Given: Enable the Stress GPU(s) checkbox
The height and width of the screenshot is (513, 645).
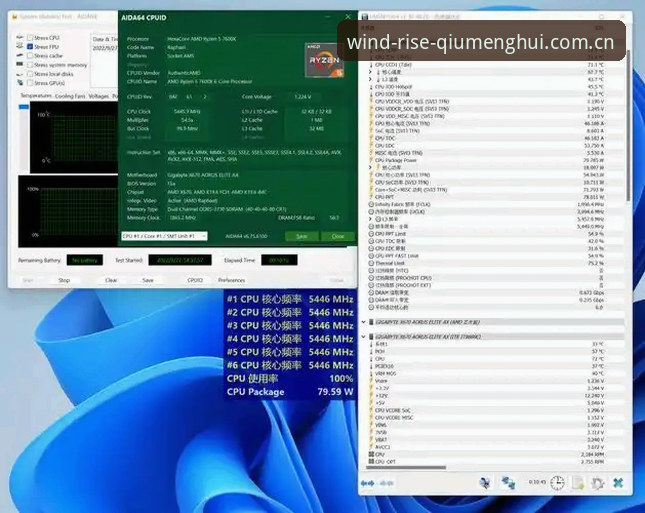Looking at the screenshot, I should [30, 83].
